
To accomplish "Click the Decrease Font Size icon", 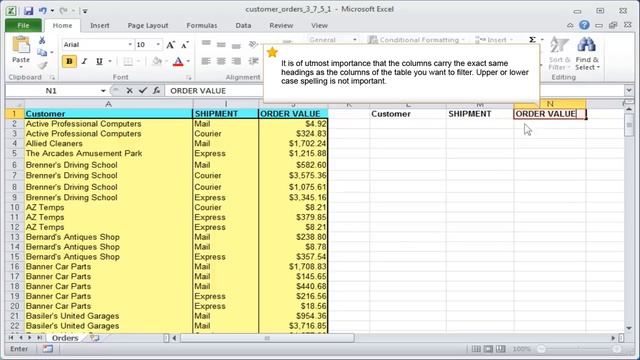I will pyautogui.click(x=184, y=44).
